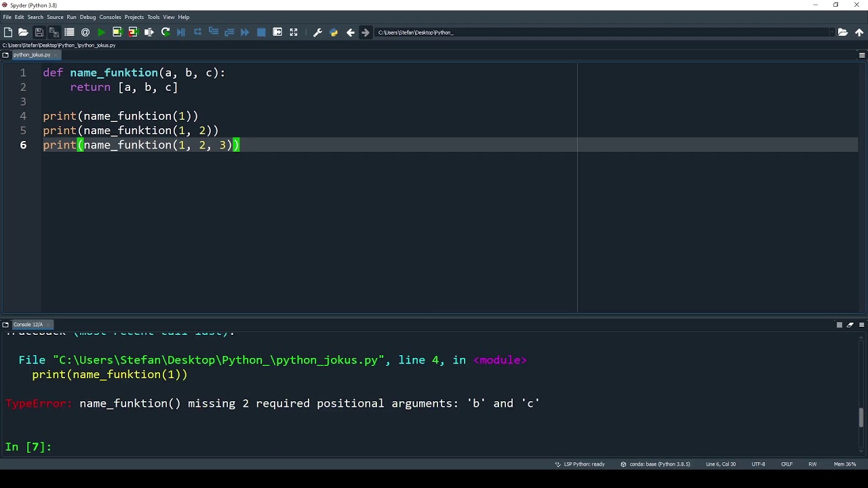This screenshot has width=868, height=488.
Task: Click the In [7]: console prompt
Action: click(x=28, y=447)
